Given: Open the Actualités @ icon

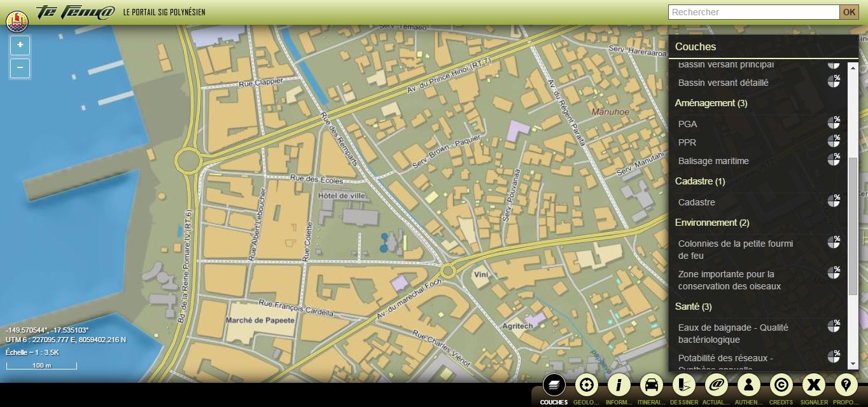Looking at the screenshot, I should point(717,385).
